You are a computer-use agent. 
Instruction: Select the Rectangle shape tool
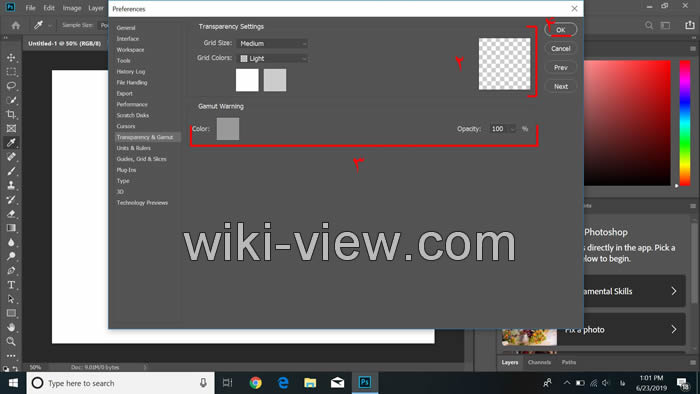pos(11,313)
